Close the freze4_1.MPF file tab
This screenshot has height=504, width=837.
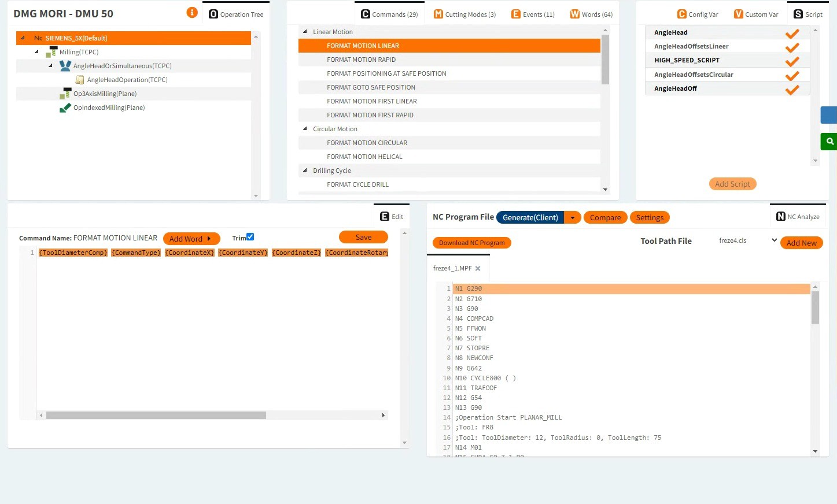(478, 269)
